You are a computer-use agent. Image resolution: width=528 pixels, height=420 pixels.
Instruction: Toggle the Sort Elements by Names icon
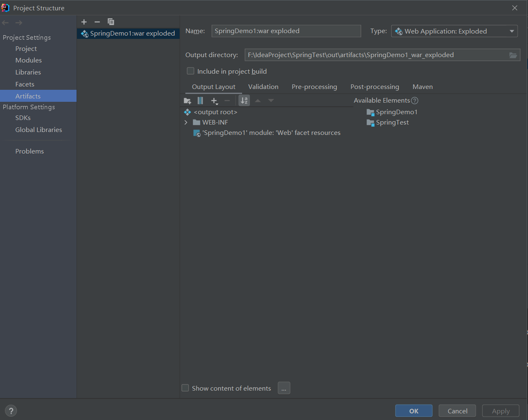point(244,101)
